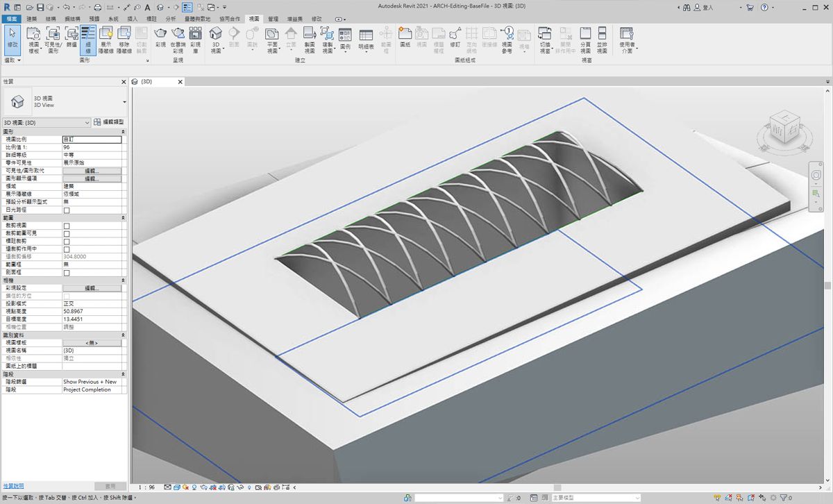Click 平面視圖 plan views tool

coord(273,40)
